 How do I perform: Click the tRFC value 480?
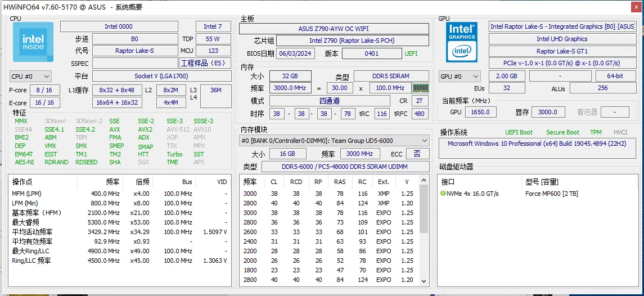point(420,114)
